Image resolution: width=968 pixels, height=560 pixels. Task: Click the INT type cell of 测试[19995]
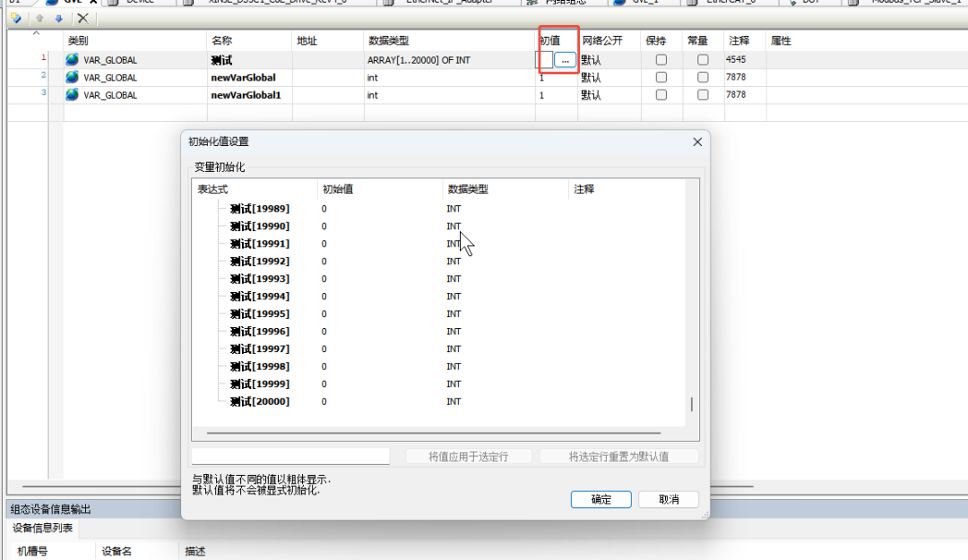(x=454, y=314)
